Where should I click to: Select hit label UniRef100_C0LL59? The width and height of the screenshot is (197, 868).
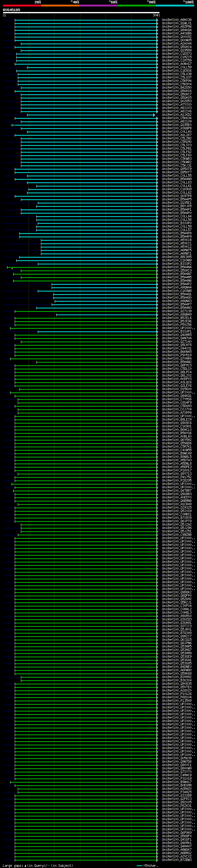[x=177, y=67]
